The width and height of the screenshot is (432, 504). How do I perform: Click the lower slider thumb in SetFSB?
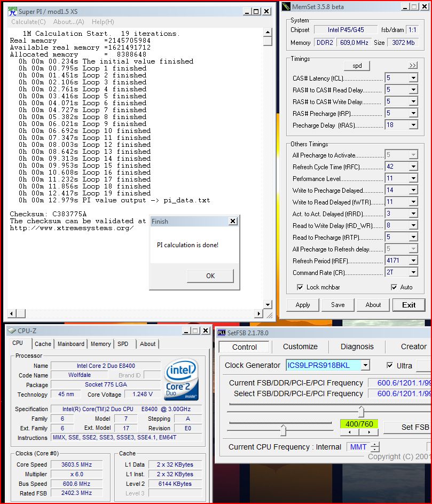pyautogui.click(x=283, y=430)
